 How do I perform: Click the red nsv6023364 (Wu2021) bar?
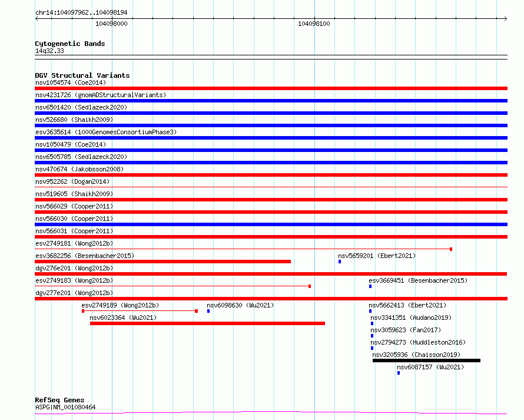pos(207,323)
